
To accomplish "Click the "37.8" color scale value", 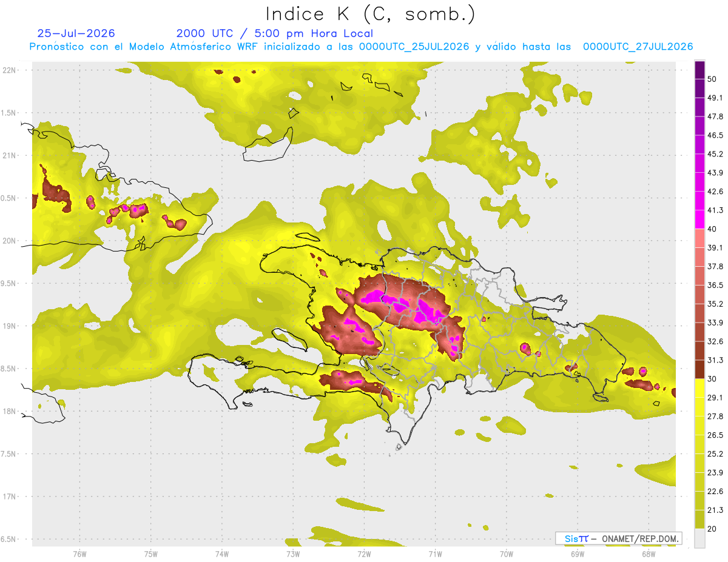I will coord(715,266).
